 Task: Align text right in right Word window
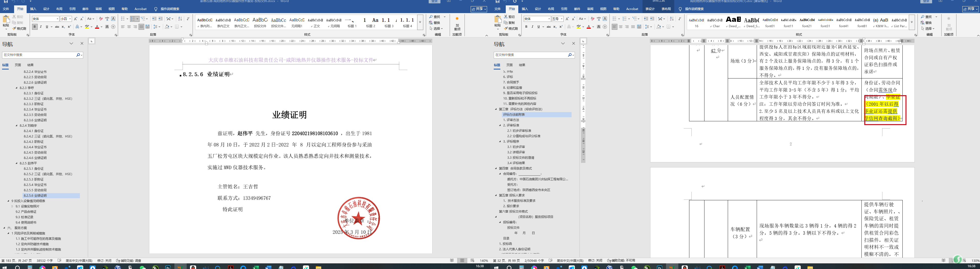[x=627, y=27]
